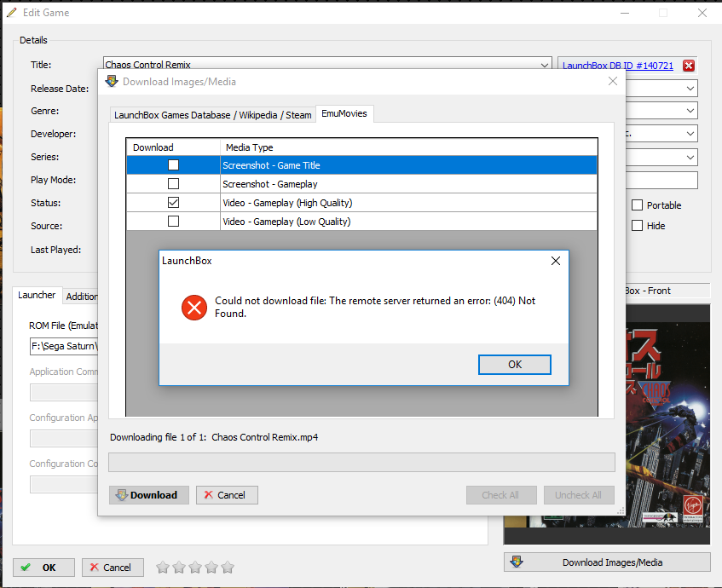Click the red X remove icon beside LaunchBox DB ID
Image resolution: width=722 pixels, height=588 pixels.
coord(689,66)
